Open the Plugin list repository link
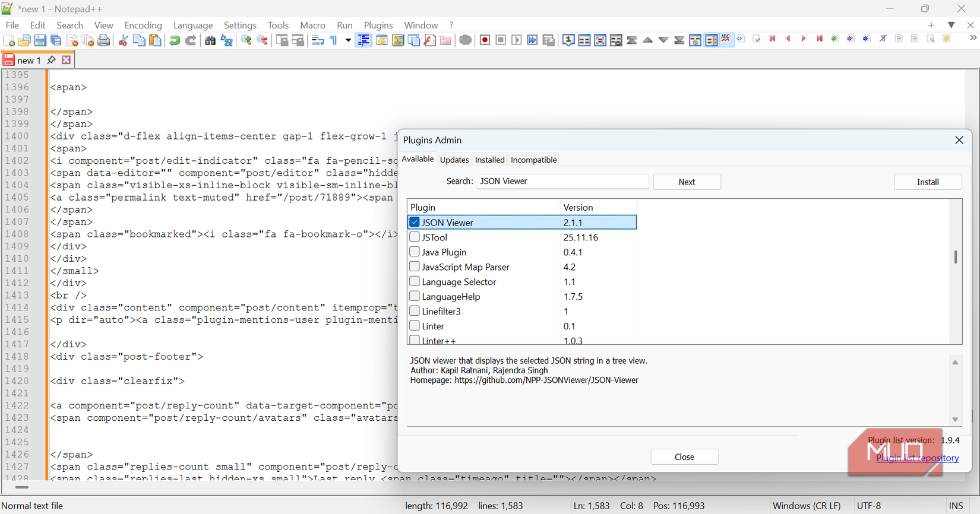980x514 pixels. pos(918,458)
